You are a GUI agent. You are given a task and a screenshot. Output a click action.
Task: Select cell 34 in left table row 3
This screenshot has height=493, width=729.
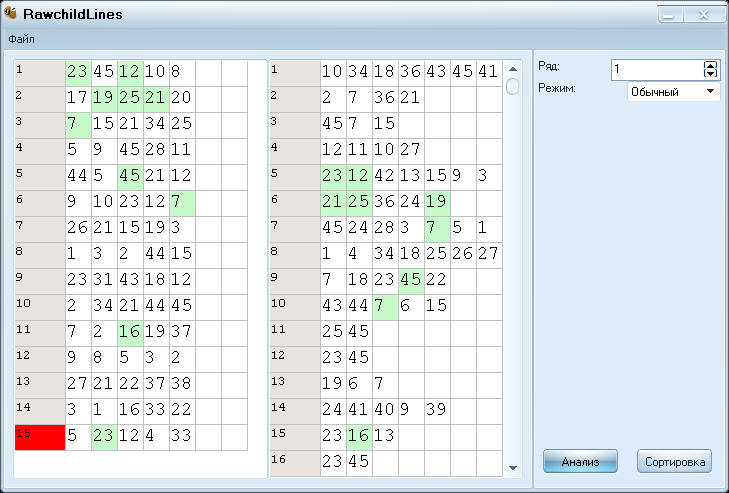pyautogui.click(x=156, y=125)
